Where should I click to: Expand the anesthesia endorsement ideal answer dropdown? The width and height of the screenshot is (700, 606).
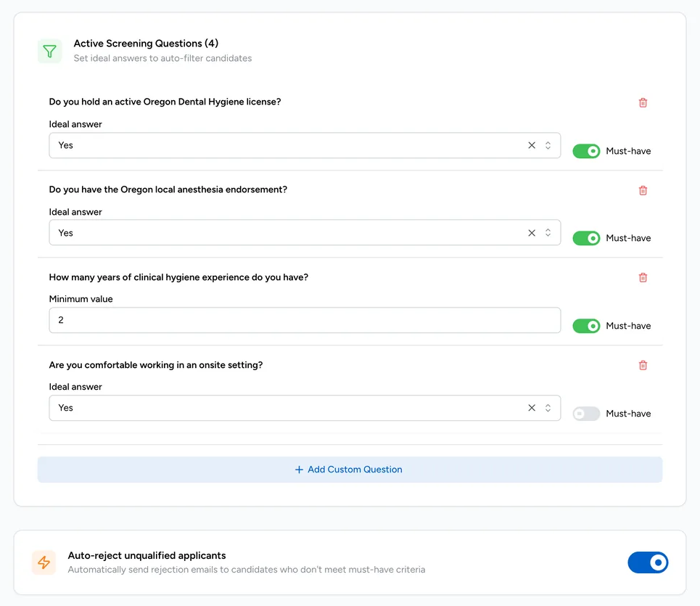(548, 233)
